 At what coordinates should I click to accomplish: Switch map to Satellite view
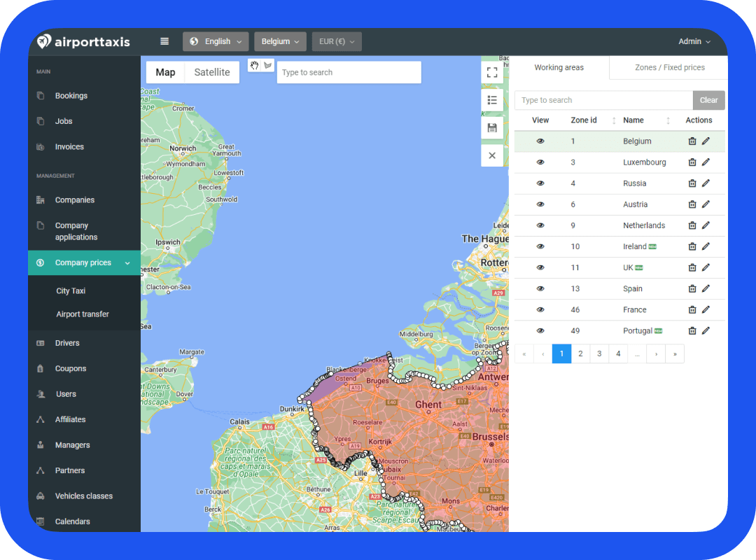click(x=212, y=72)
